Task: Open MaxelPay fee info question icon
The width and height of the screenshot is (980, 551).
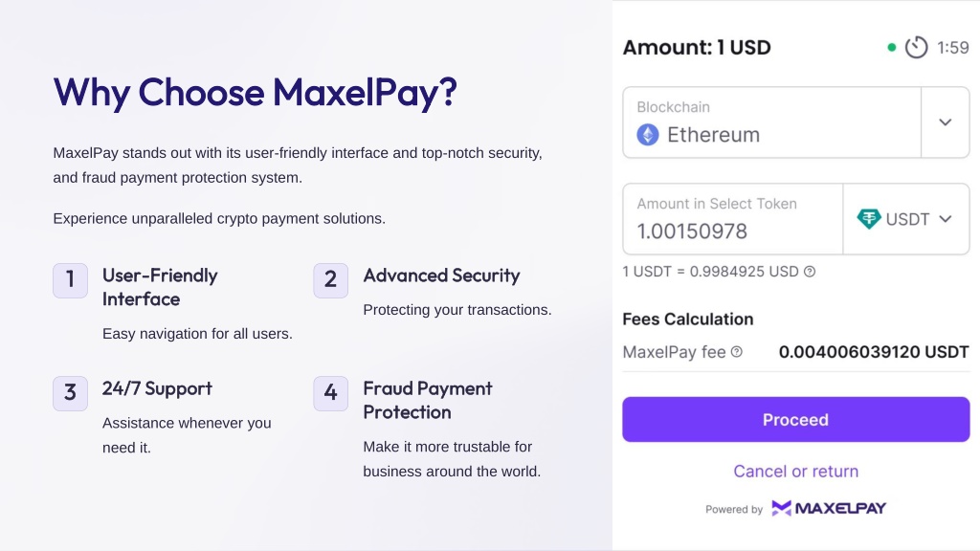Action: 737,352
